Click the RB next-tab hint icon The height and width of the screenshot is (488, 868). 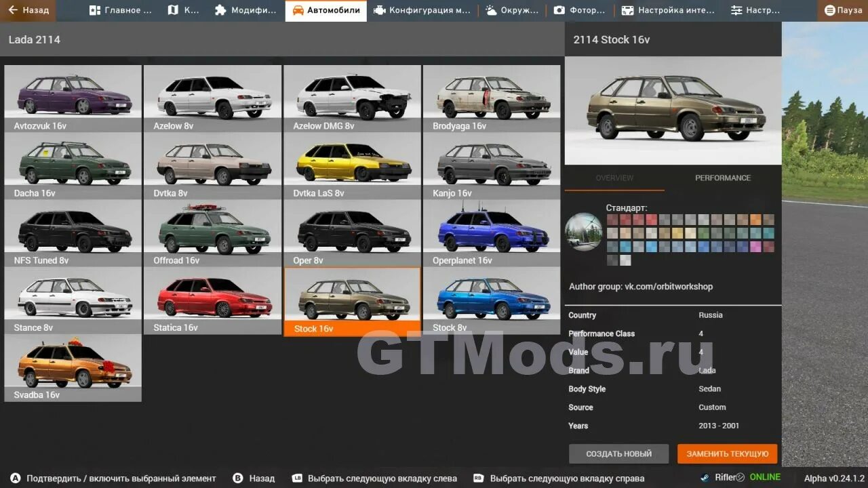coord(479,478)
